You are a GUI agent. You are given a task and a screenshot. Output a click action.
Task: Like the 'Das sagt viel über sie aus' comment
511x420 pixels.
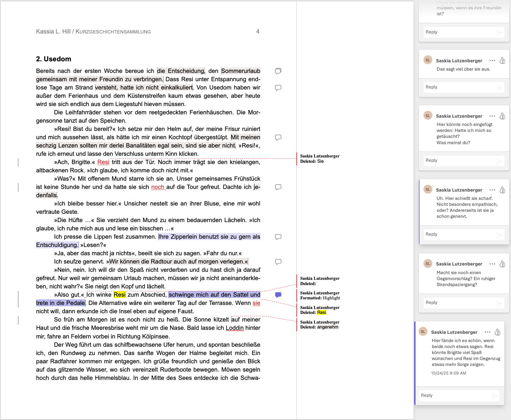502,60
